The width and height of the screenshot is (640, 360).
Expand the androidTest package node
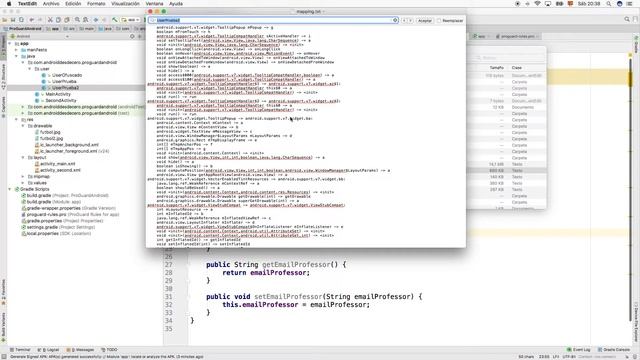click(x=23, y=107)
